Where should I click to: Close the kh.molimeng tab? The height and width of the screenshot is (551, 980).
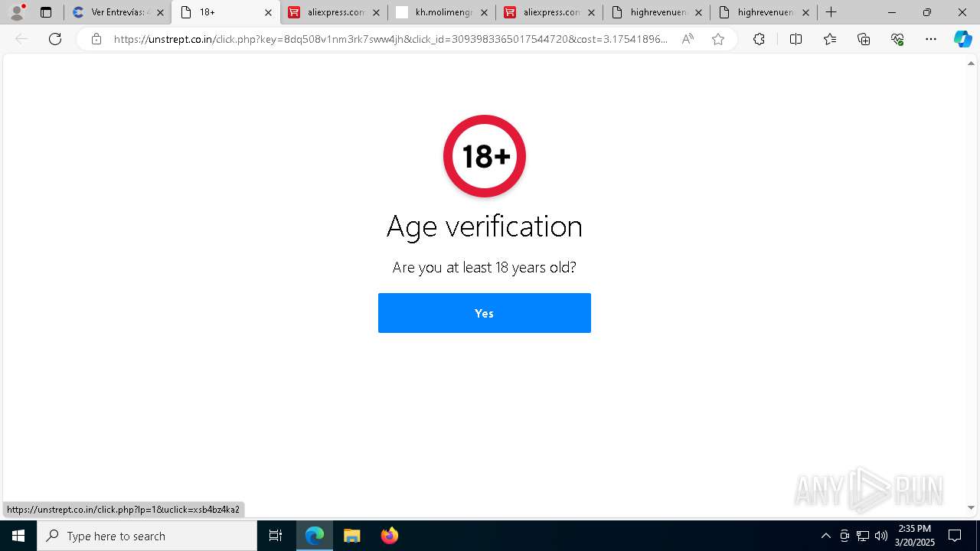click(x=484, y=12)
